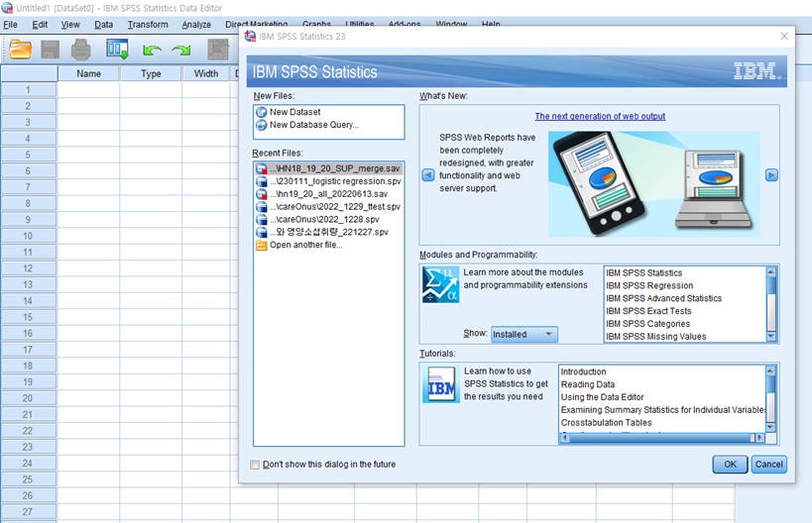Click Width column header in Data Editor
This screenshot has width=812, height=523.
coord(206,73)
